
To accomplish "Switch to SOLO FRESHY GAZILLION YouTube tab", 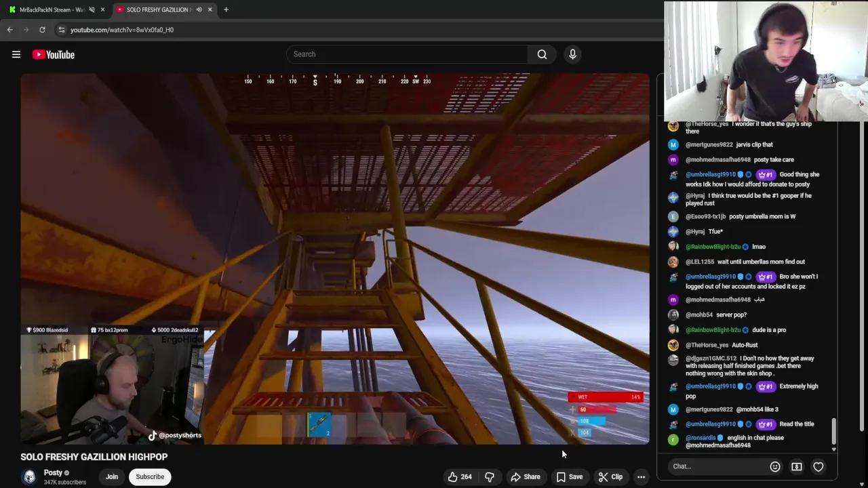I will coord(159,9).
